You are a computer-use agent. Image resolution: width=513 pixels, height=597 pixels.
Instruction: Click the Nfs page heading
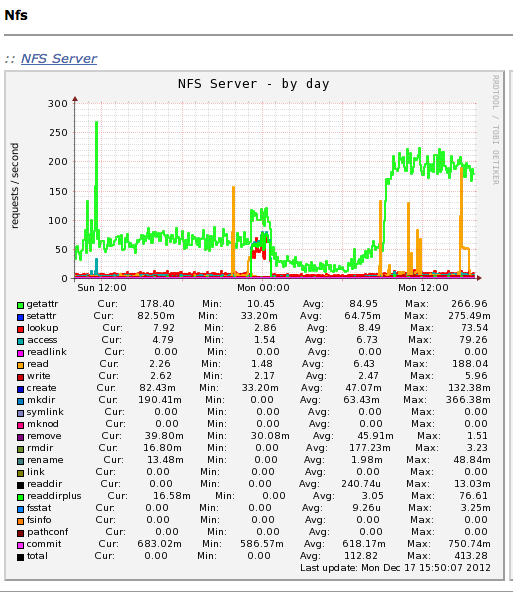16,16
